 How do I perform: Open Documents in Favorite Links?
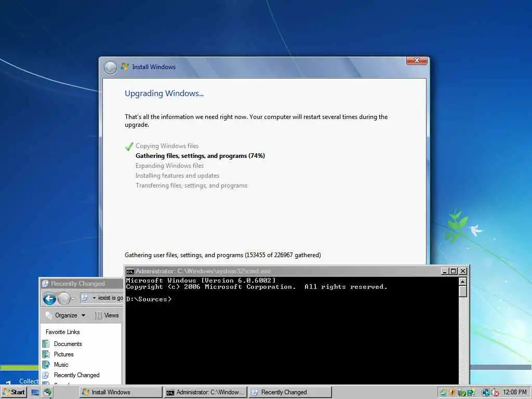tap(68, 344)
